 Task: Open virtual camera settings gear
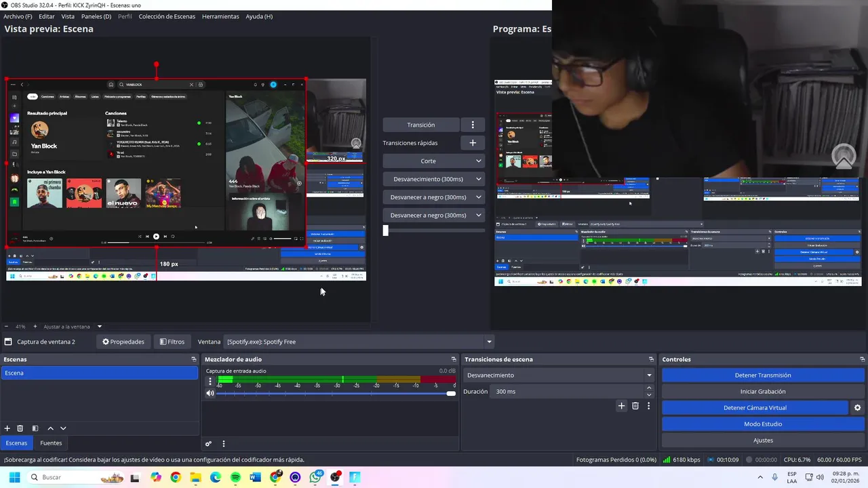857,408
